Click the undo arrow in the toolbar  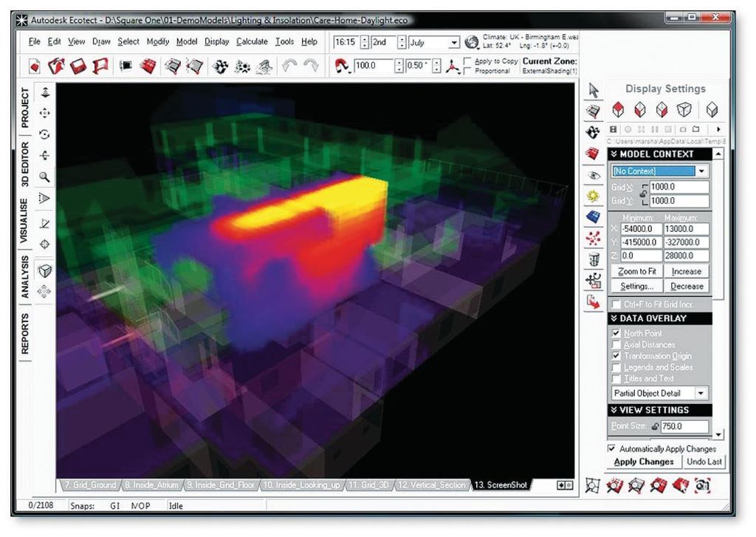(x=290, y=66)
